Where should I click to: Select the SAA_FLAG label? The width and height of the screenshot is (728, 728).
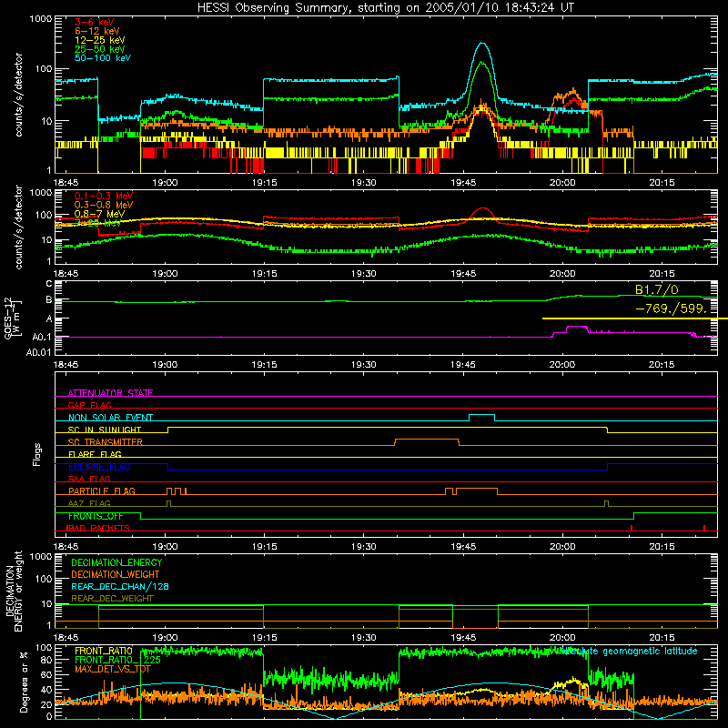point(89,479)
